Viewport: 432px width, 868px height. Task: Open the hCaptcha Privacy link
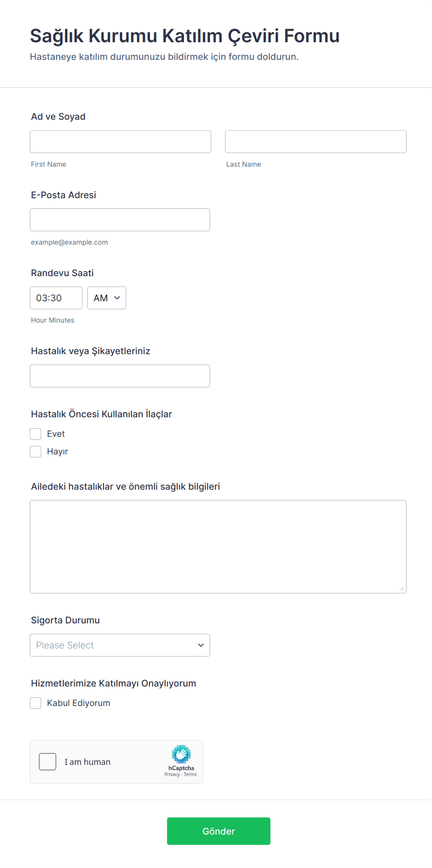point(172,774)
